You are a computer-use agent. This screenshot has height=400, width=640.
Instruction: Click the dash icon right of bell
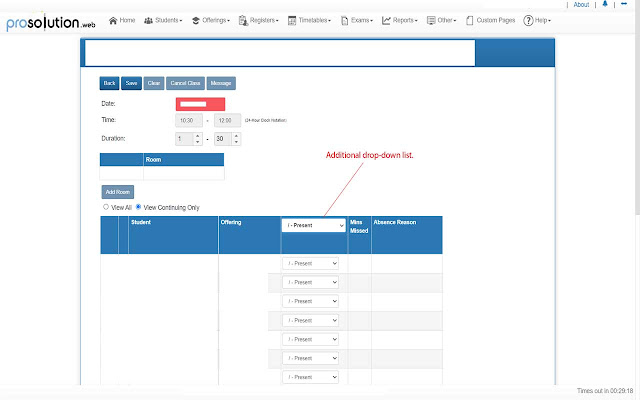pos(624,4)
